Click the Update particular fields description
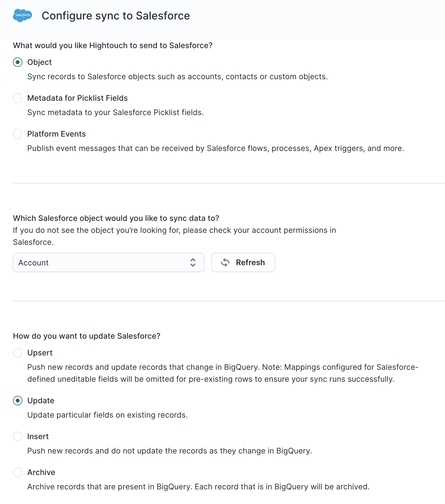The height and width of the screenshot is (504, 445). (107, 415)
